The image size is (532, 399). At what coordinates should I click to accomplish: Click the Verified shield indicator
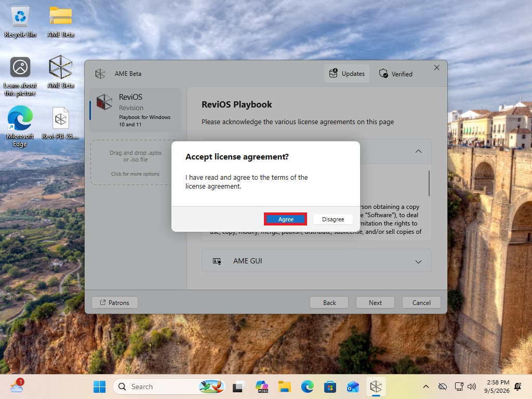click(x=395, y=74)
